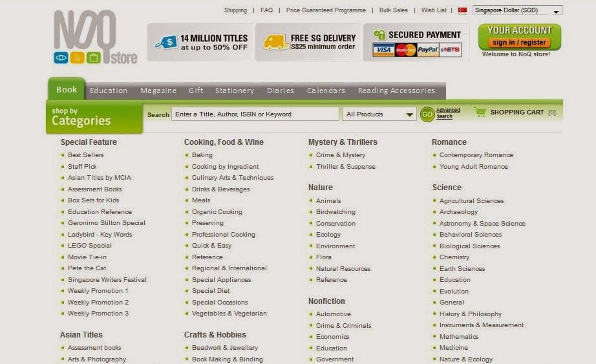Click the MasterCard icon
Screen dimensions: 596x364
tap(405, 50)
